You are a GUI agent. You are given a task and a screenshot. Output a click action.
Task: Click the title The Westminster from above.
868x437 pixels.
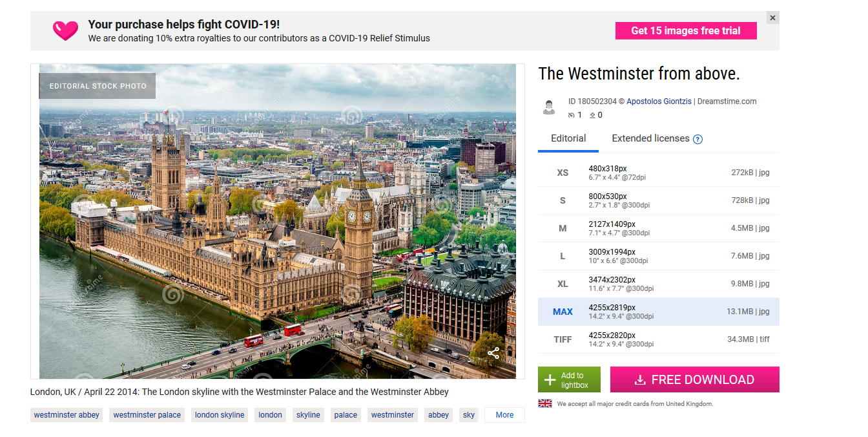tap(639, 74)
